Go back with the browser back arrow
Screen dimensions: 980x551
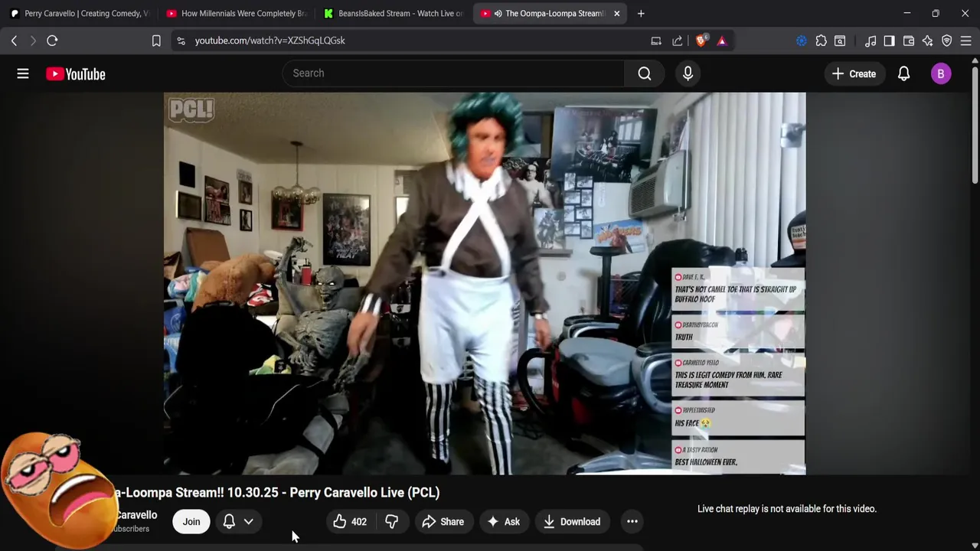pyautogui.click(x=14, y=41)
